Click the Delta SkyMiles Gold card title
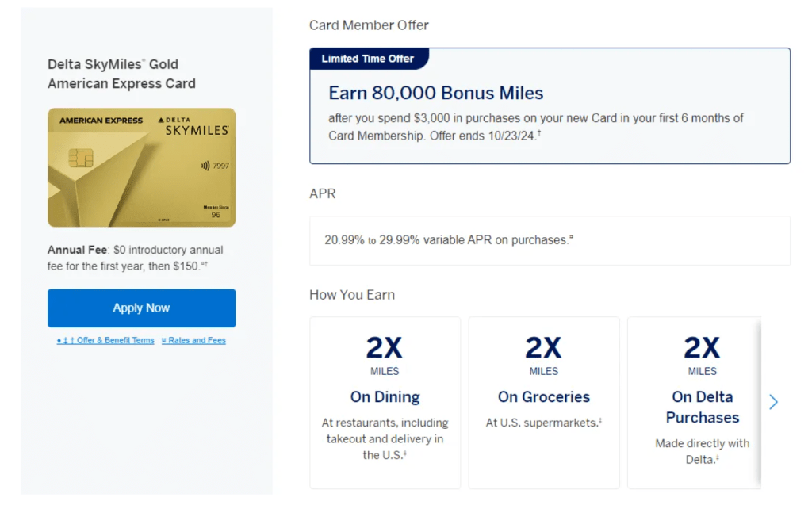 [121, 74]
